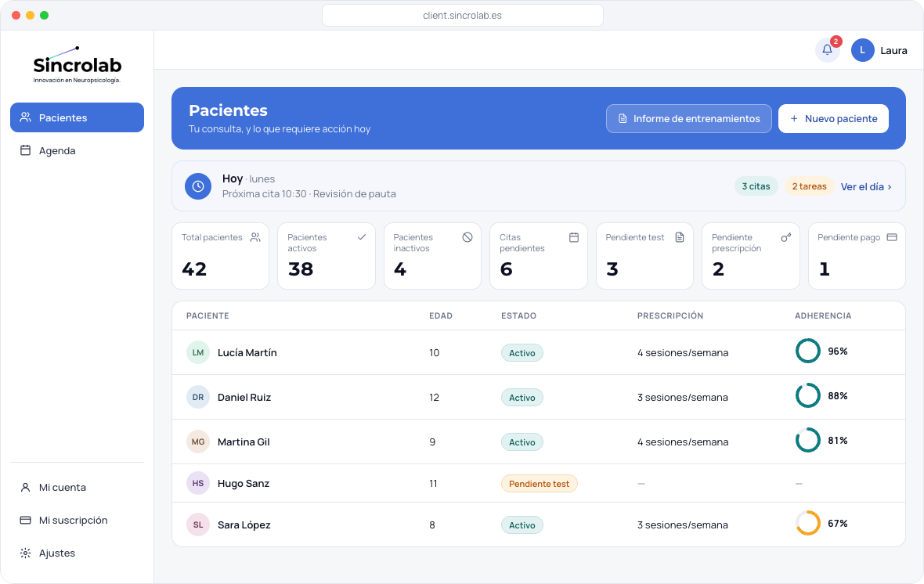Image resolution: width=924 pixels, height=584 pixels.
Task: Sort by the ESTADO column header
Action: pos(518,315)
